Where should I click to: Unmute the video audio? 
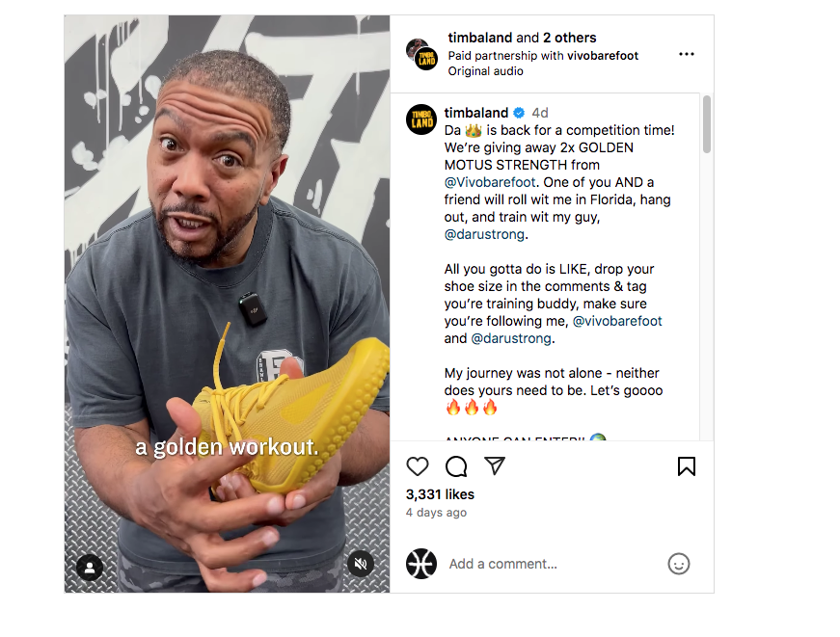(361, 564)
